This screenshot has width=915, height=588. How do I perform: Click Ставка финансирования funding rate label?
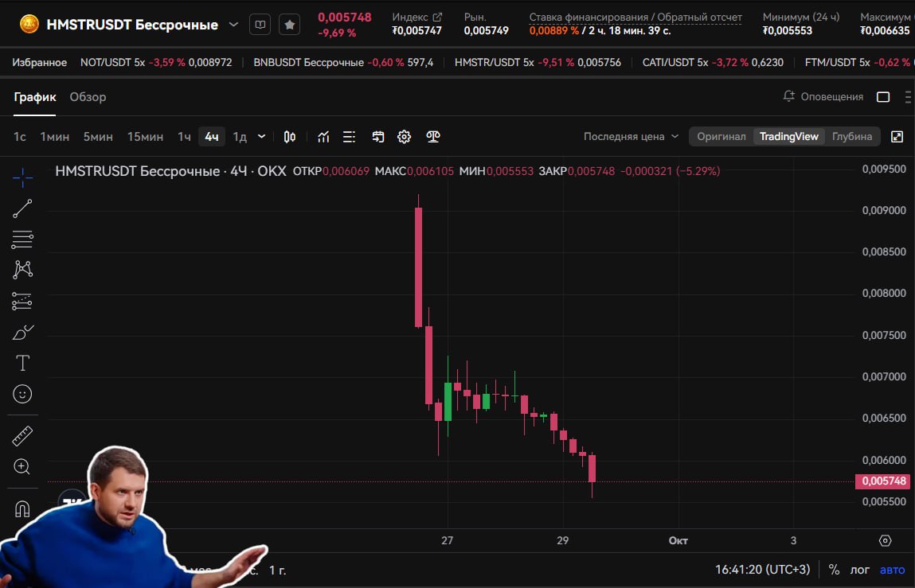(635, 18)
